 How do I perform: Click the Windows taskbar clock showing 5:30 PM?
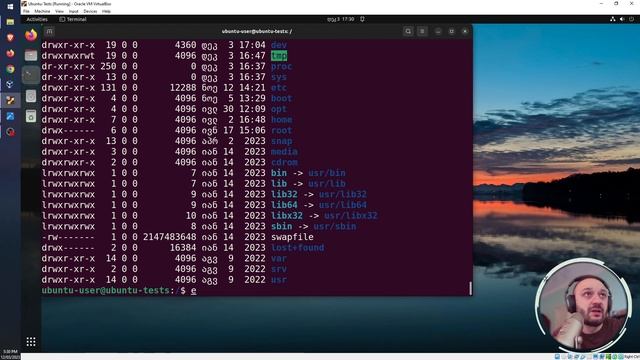click(x=10, y=353)
